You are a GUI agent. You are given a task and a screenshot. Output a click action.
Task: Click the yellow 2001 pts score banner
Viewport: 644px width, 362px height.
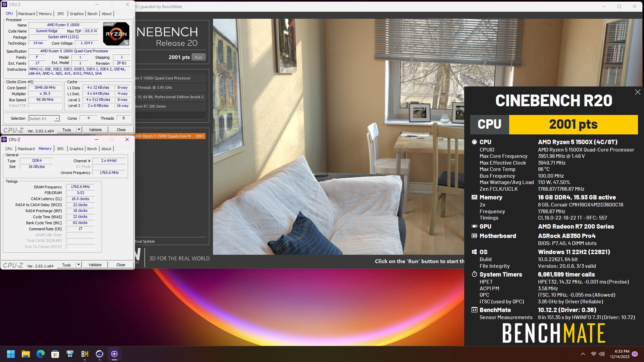(x=573, y=124)
